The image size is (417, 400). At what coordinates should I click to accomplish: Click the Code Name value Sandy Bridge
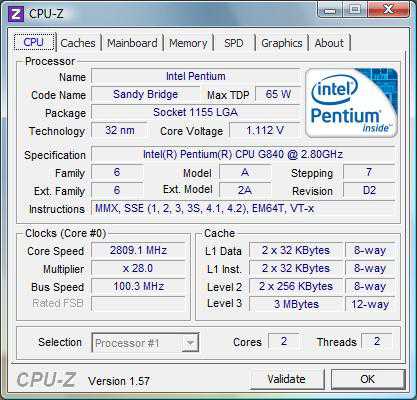point(145,94)
